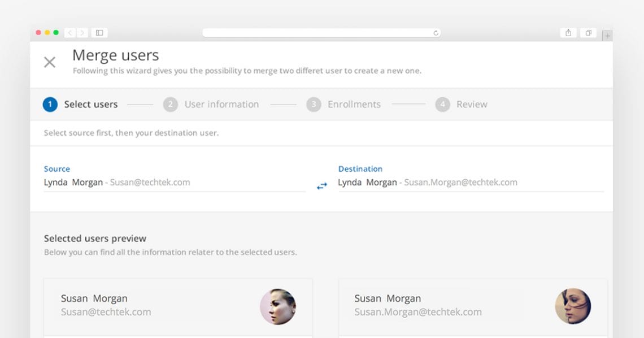Reload the page from address bar
Viewport: 644px width, 338px height.
(x=436, y=33)
